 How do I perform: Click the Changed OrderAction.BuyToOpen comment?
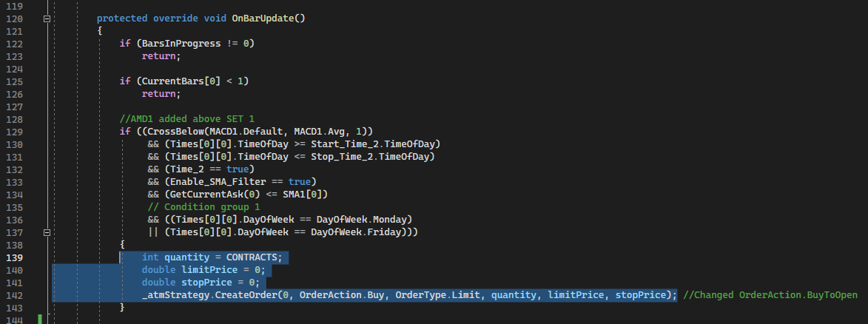tap(770, 295)
